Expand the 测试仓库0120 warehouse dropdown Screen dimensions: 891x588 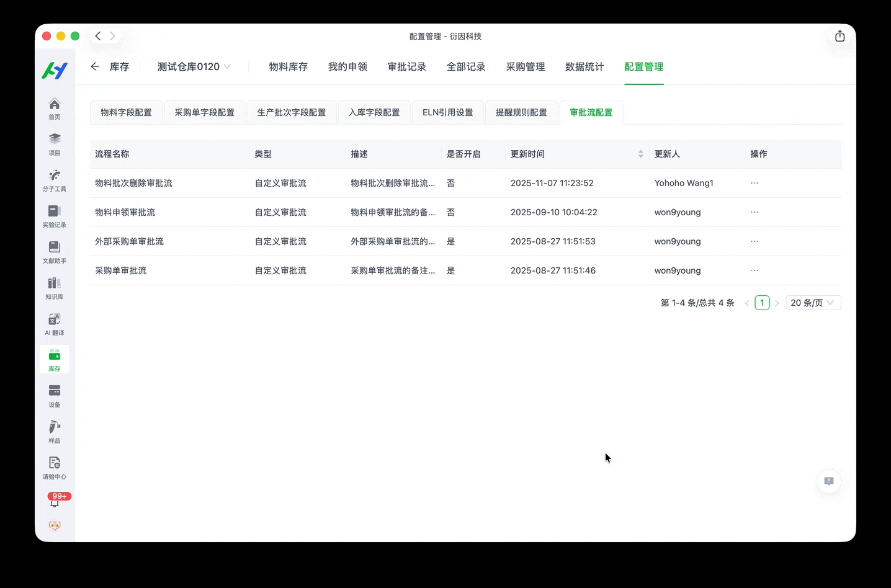(194, 67)
